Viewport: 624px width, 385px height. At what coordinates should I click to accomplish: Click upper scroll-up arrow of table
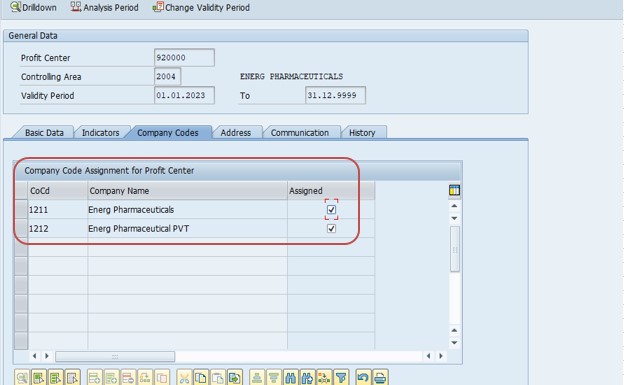[454, 206]
